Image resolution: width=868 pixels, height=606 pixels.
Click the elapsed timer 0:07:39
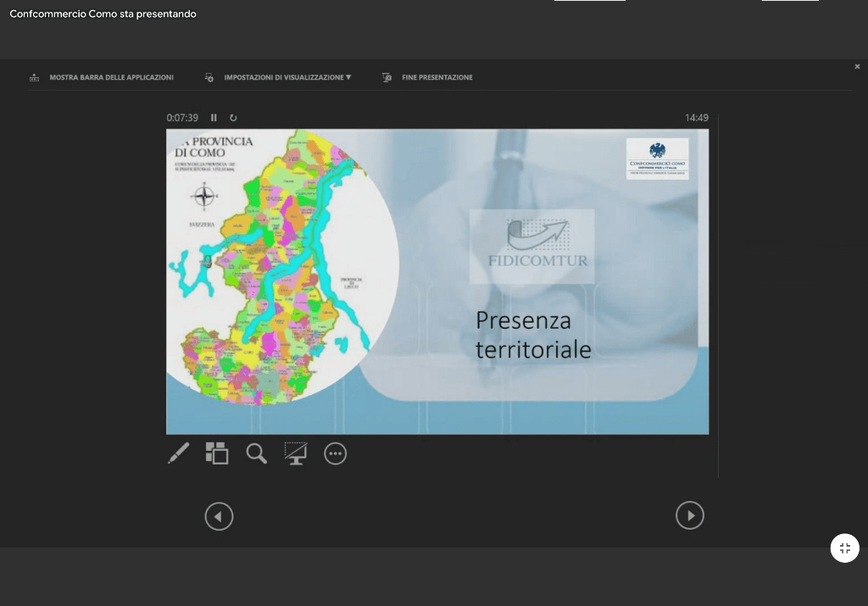coord(182,118)
